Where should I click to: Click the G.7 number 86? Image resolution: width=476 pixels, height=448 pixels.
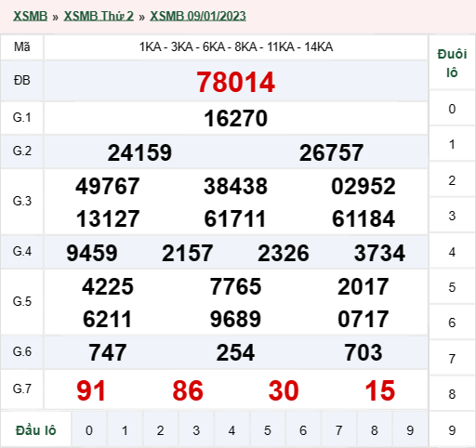tap(188, 390)
